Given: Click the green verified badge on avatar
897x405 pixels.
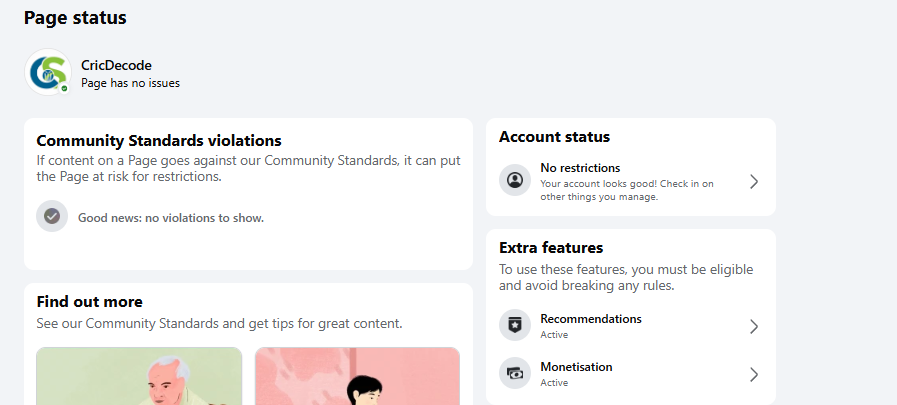Looking at the screenshot, I should point(65,89).
